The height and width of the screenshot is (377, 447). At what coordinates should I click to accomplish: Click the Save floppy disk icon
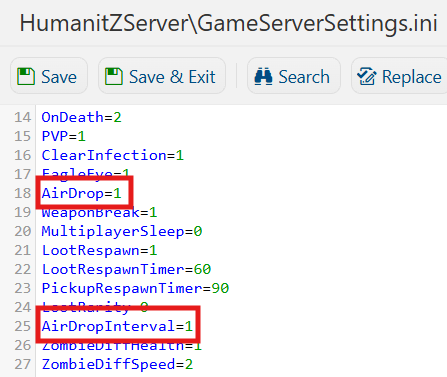[x=26, y=76]
